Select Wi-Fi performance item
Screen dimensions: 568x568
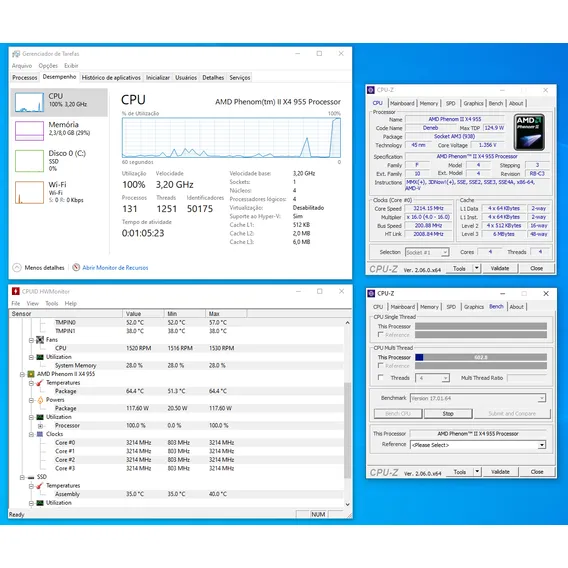[59, 192]
